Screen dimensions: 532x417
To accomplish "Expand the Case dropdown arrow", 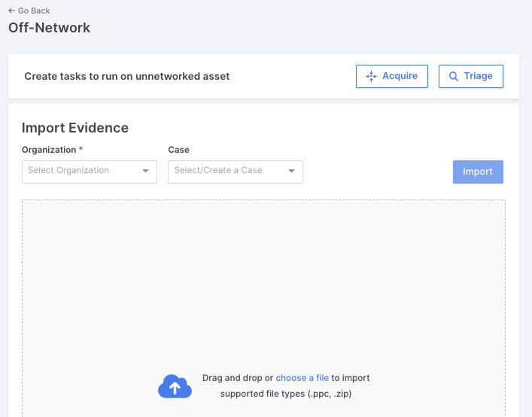I will 291,171.
